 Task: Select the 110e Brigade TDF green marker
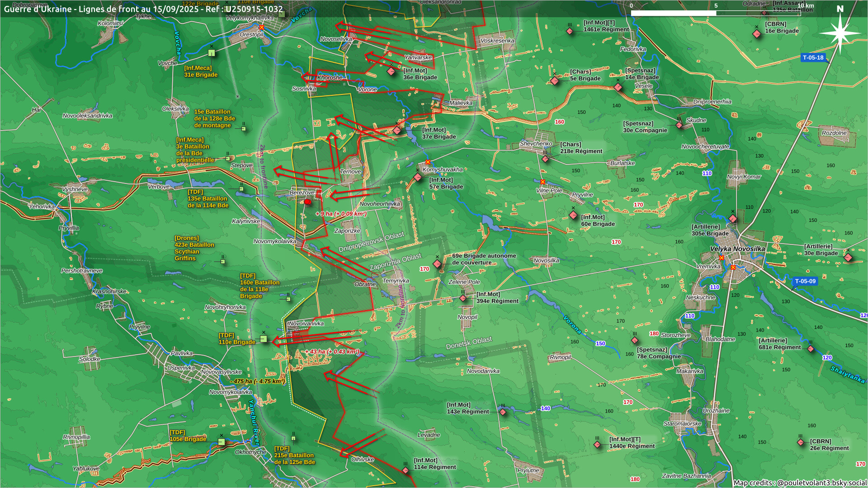tap(264, 339)
